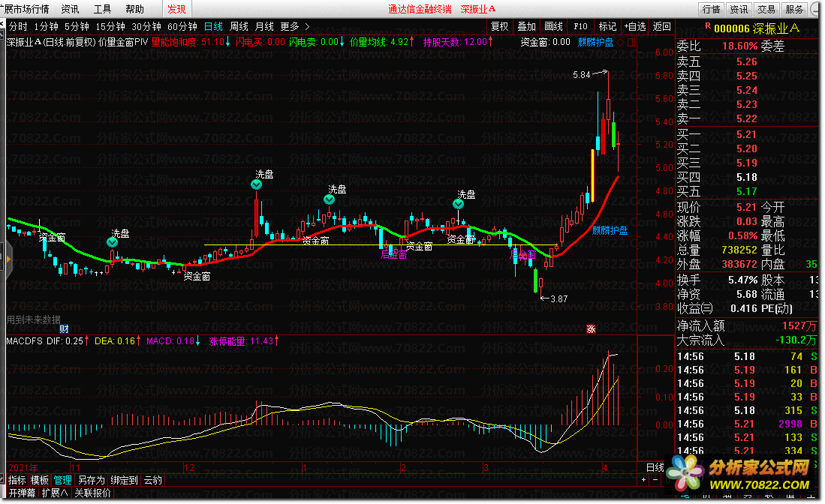The image size is (825, 504).
Task: Open the 发现 tab
Action: (176, 9)
